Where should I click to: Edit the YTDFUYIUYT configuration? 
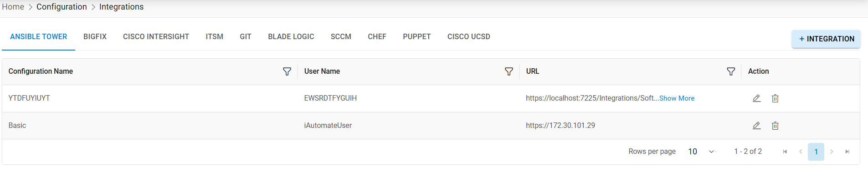tap(756, 98)
